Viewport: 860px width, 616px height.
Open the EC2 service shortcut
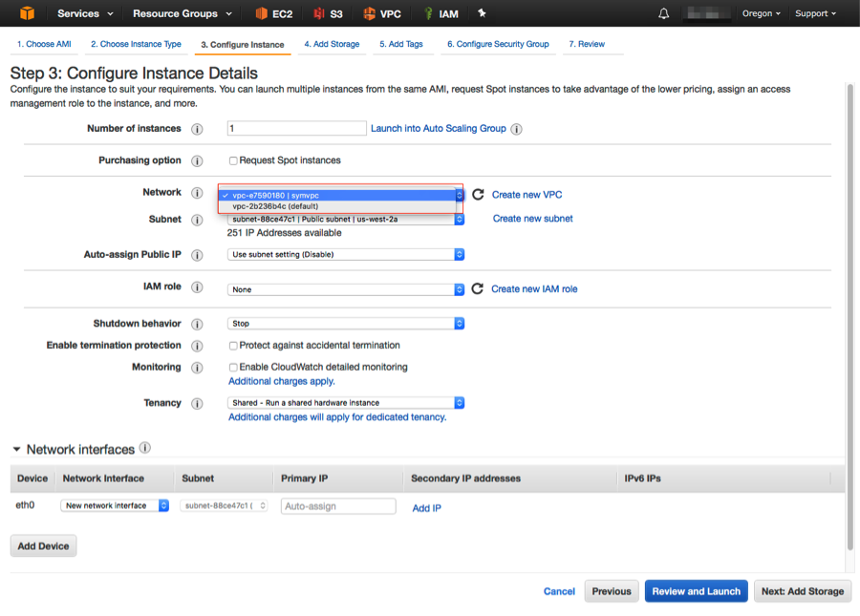click(273, 14)
